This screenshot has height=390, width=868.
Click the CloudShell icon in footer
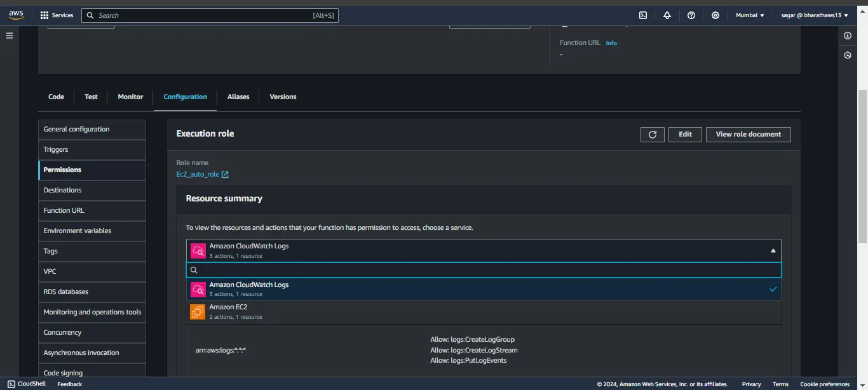pyautogui.click(x=11, y=384)
